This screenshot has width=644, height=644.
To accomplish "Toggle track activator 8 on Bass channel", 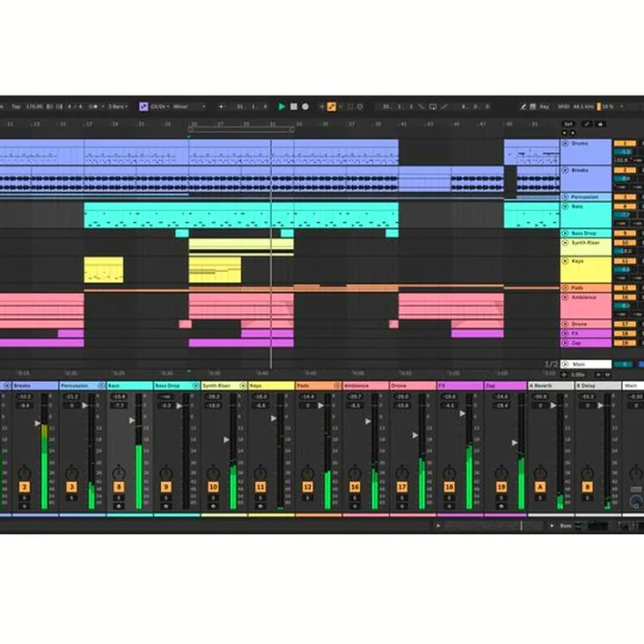I will [x=118, y=488].
